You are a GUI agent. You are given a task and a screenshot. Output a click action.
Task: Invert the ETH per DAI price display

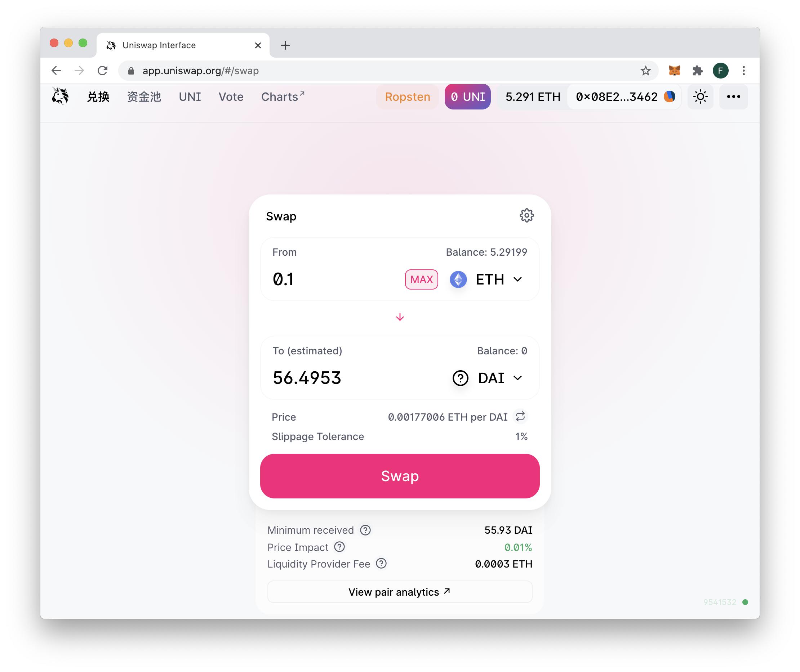pyautogui.click(x=520, y=416)
